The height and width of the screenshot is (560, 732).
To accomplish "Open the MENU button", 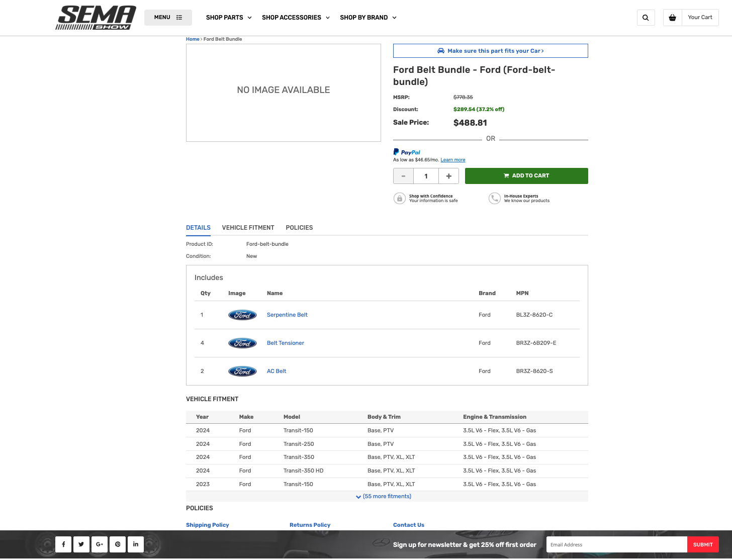I will tap(168, 18).
